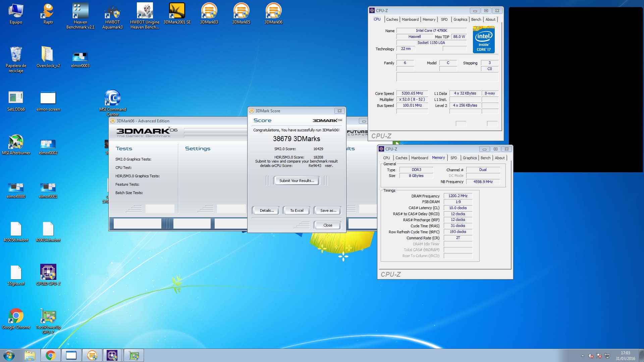Click the Tests heading in 3DMark06

(x=124, y=148)
